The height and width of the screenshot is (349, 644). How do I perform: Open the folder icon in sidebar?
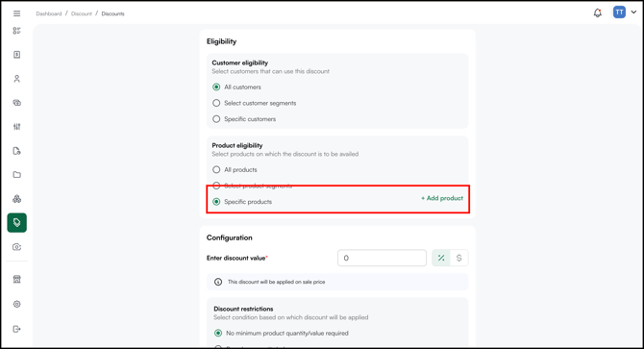[x=17, y=175]
